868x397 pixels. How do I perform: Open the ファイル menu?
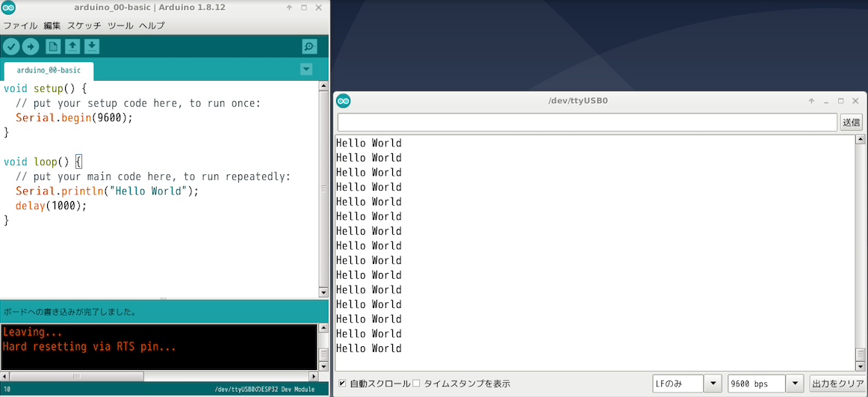pos(20,25)
